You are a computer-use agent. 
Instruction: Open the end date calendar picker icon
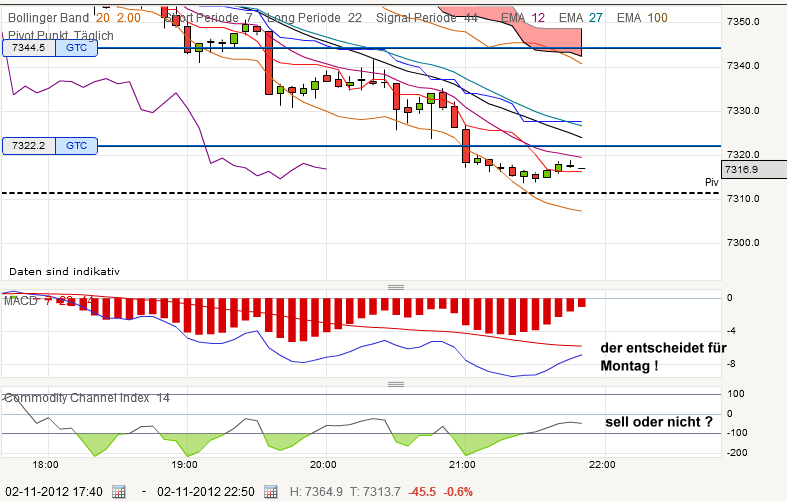271,491
